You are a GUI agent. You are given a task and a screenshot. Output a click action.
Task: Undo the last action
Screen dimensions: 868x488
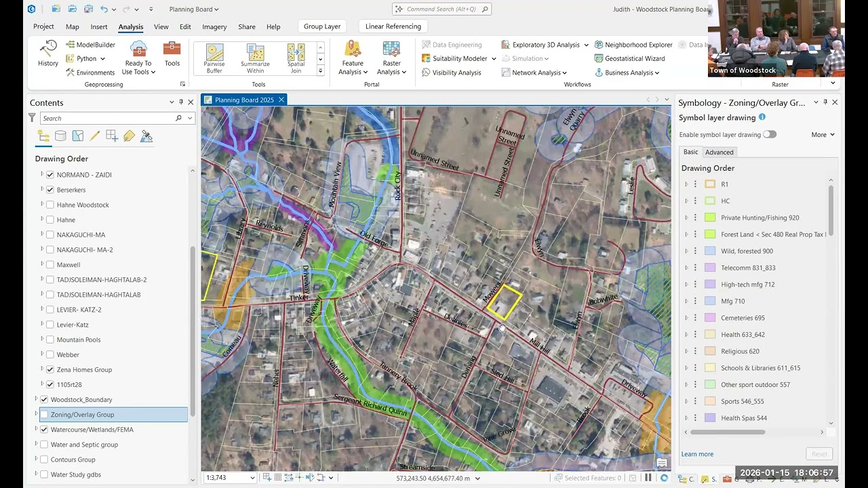(104, 9)
